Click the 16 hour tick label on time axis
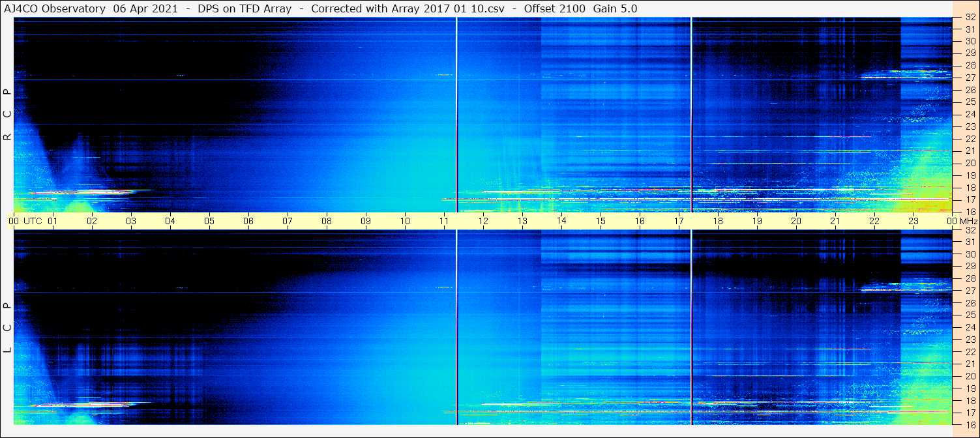The image size is (980, 438). (640, 221)
